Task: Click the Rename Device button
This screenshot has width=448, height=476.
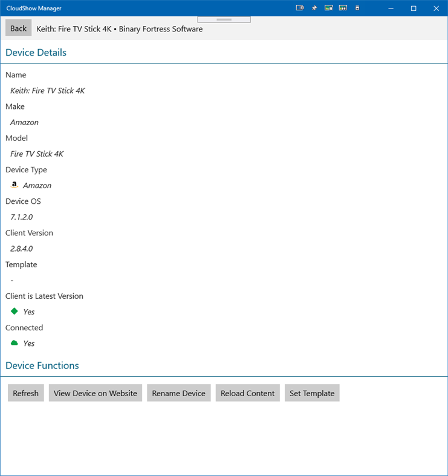Action: pyautogui.click(x=179, y=393)
